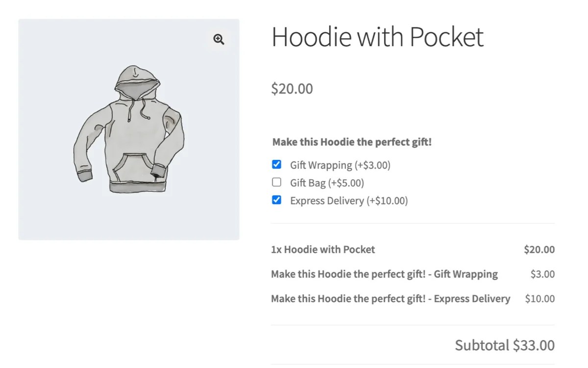Click the $20.00 price text
The image size is (588, 368).
[292, 89]
